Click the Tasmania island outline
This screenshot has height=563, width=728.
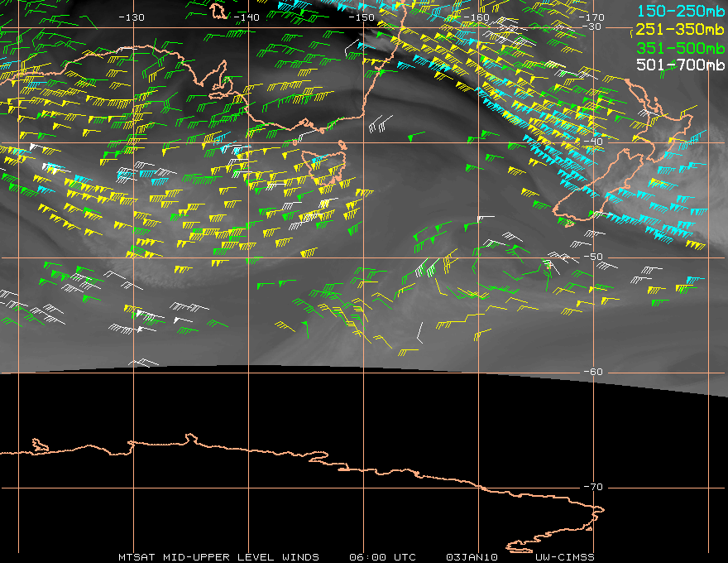click(x=325, y=167)
